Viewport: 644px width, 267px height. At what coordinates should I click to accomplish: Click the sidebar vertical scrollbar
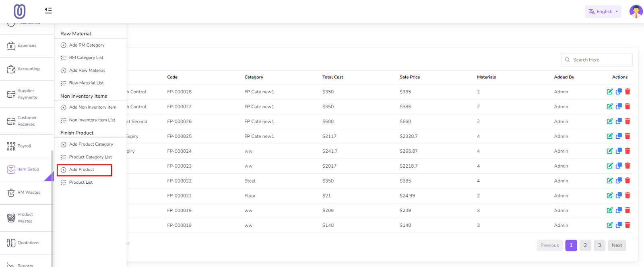tap(52, 201)
